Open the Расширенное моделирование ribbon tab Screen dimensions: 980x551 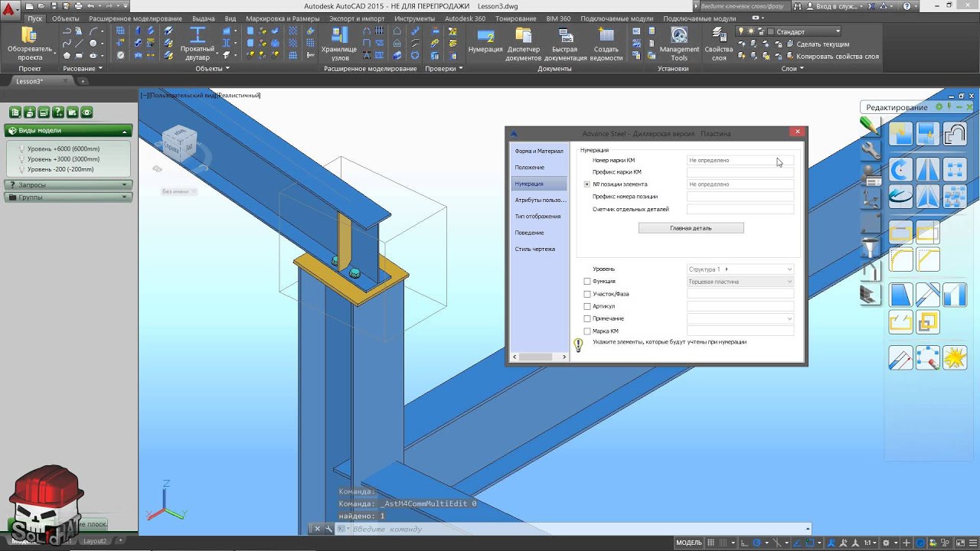coord(136,18)
